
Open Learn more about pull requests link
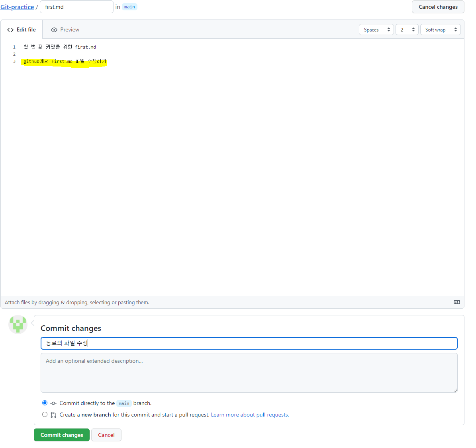pos(250,415)
